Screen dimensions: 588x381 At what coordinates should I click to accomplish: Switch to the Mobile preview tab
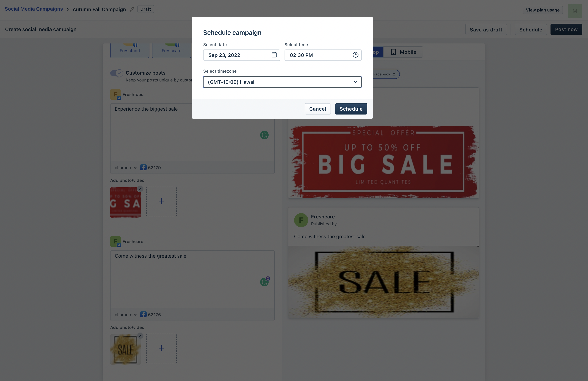point(403,52)
